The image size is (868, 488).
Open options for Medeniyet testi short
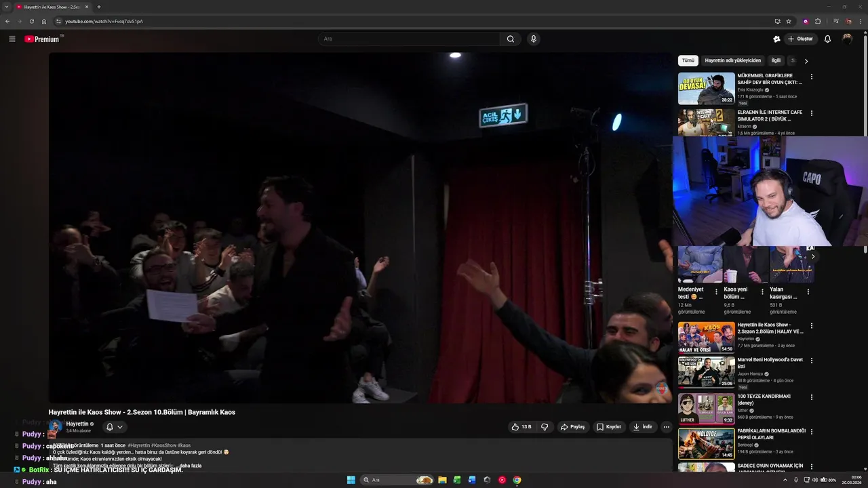coord(716,292)
